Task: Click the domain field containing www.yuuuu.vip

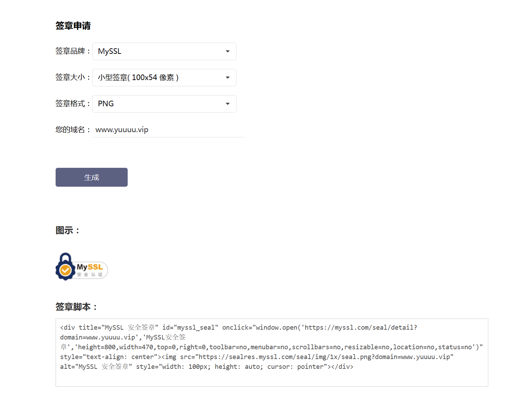Action: [168, 130]
